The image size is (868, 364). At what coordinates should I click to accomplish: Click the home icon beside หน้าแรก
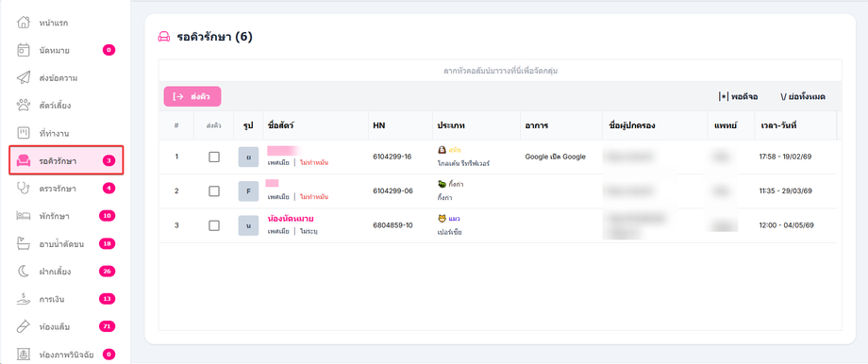pyautogui.click(x=24, y=23)
